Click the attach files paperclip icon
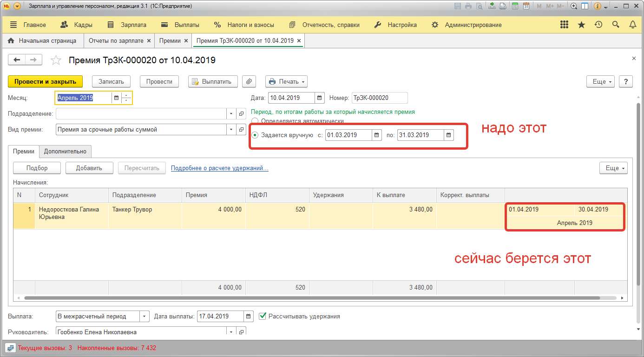This screenshot has height=357, width=644. coord(249,81)
